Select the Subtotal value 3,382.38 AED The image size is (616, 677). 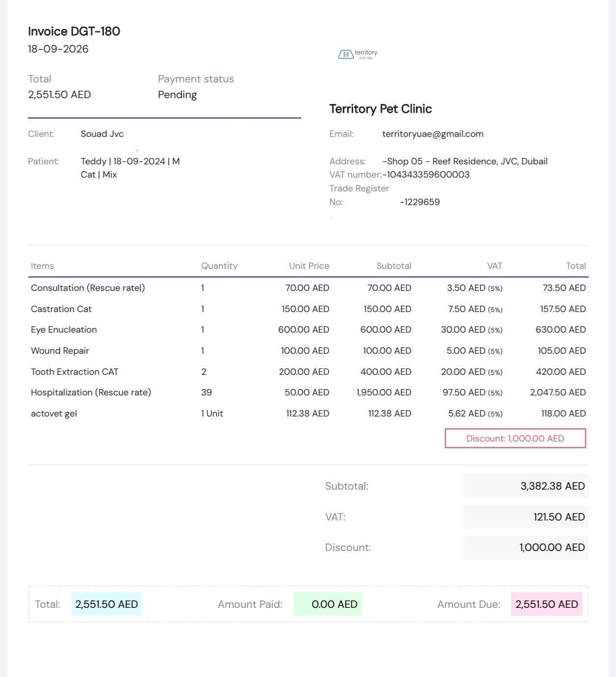pyautogui.click(x=553, y=486)
